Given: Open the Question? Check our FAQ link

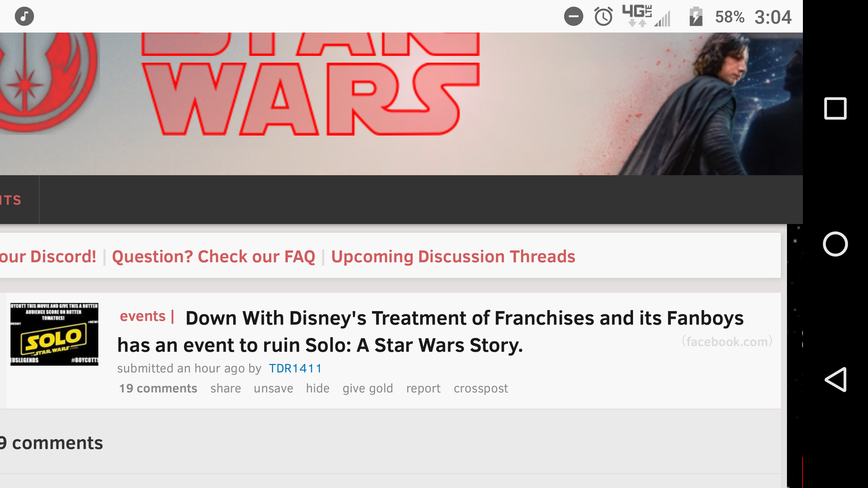Looking at the screenshot, I should pos(214,257).
